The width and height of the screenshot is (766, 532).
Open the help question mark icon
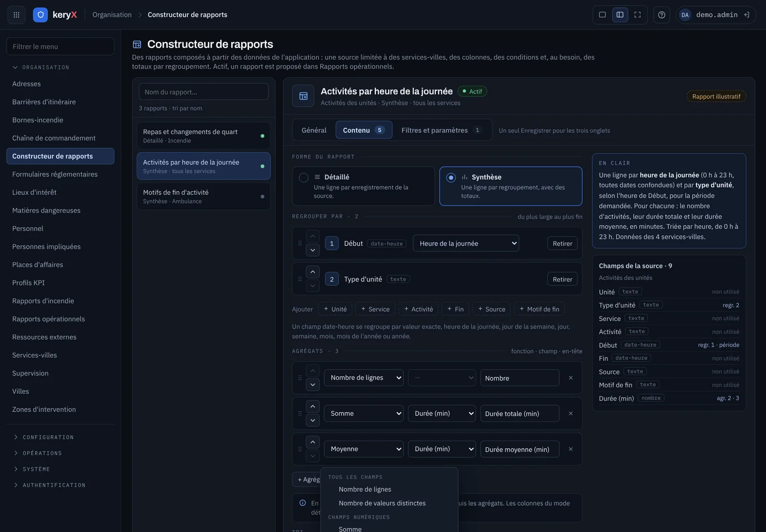(662, 15)
